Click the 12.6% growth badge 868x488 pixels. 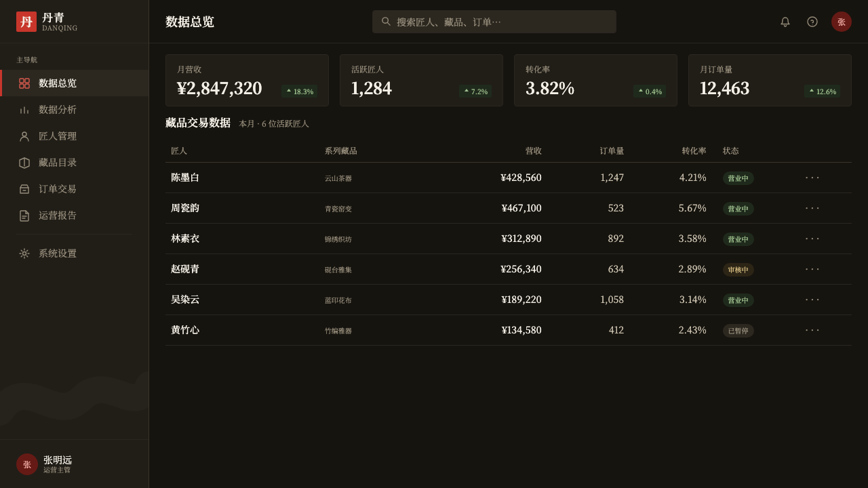pyautogui.click(x=822, y=91)
